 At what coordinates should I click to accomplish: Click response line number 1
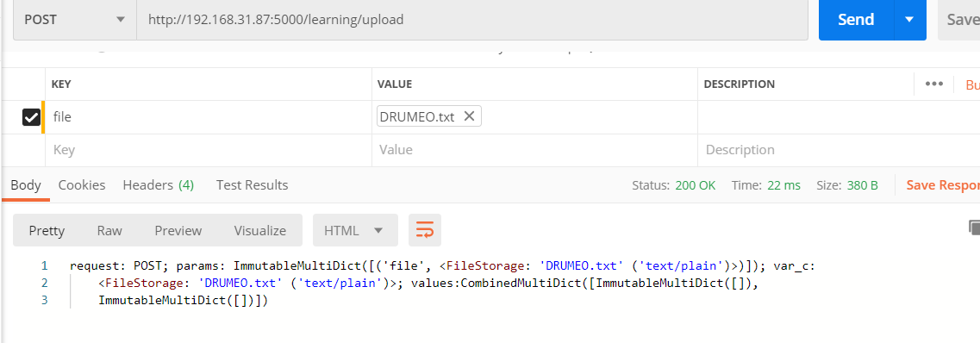pyautogui.click(x=44, y=265)
